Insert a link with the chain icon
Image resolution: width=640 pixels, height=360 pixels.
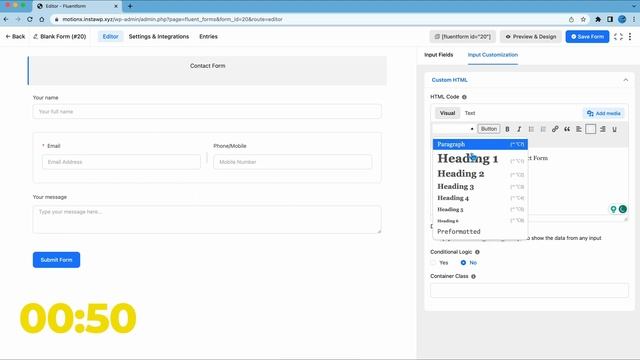[555, 129]
